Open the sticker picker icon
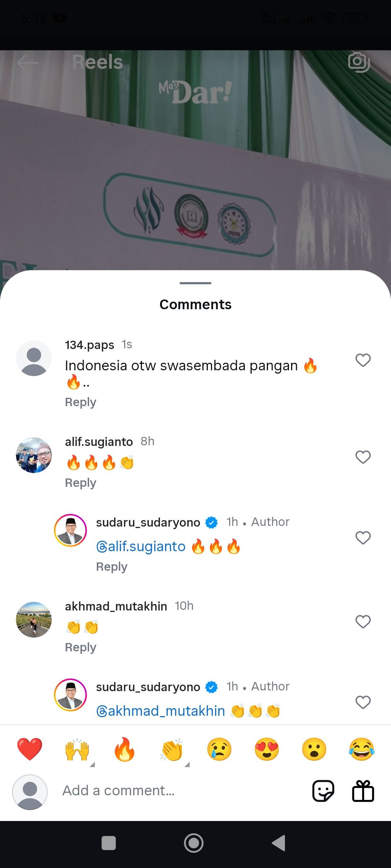391x868 pixels. click(323, 791)
